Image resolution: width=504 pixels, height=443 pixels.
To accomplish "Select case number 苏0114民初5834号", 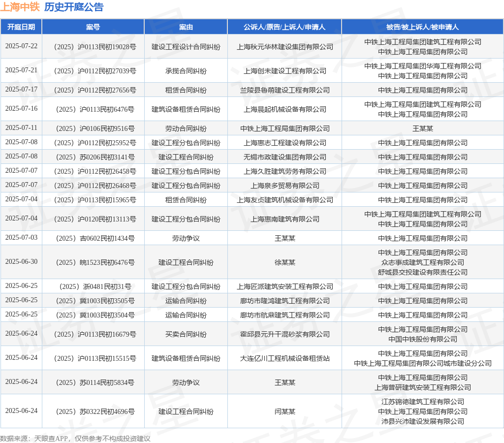I will click(95, 383).
